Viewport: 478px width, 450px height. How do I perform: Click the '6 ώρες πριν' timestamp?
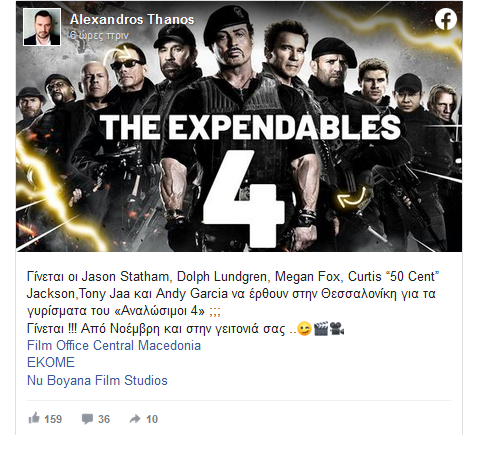(x=99, y=35)
